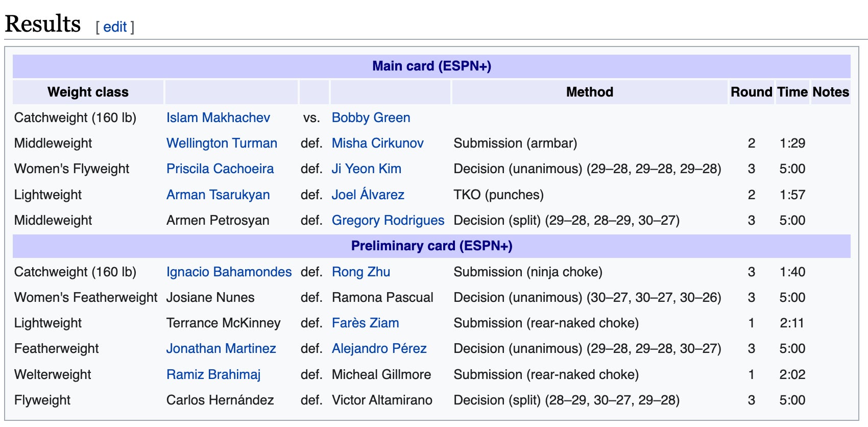Follow the Farès Ziam link
Screen dimensions: 868x427
coord(365,323)
